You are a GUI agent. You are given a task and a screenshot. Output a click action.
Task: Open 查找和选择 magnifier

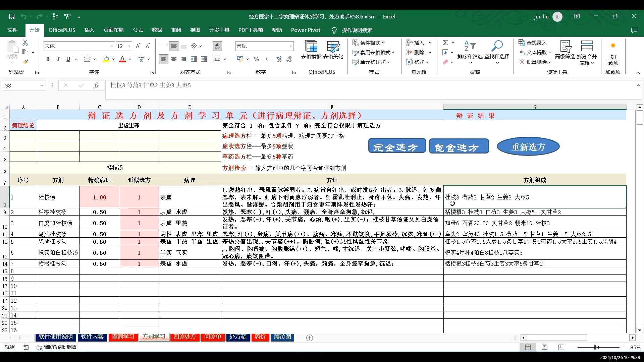(497, 52)
